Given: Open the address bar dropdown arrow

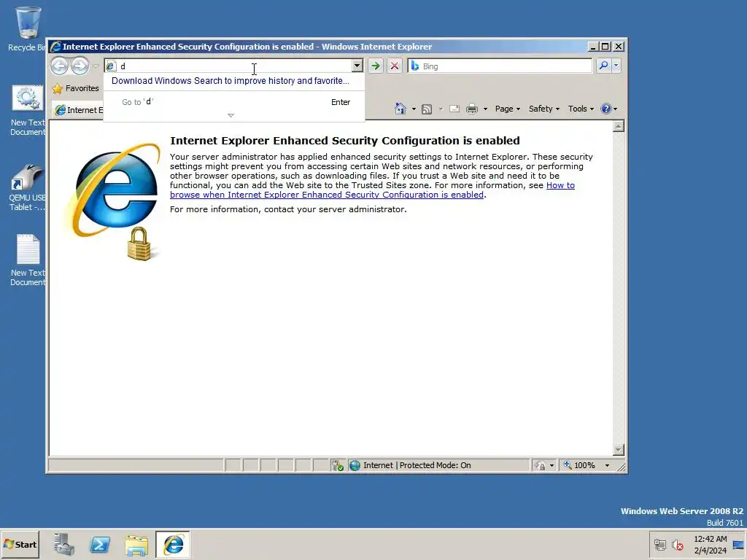Looking at the screenshot, I should pyautogui.click(x=357, y=66).
